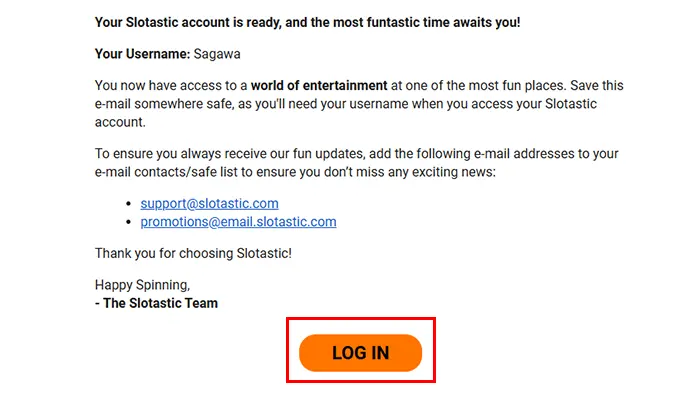Open the support@slotastic.com email link
This screenshot has width=700, height=400.
(209, 204)
